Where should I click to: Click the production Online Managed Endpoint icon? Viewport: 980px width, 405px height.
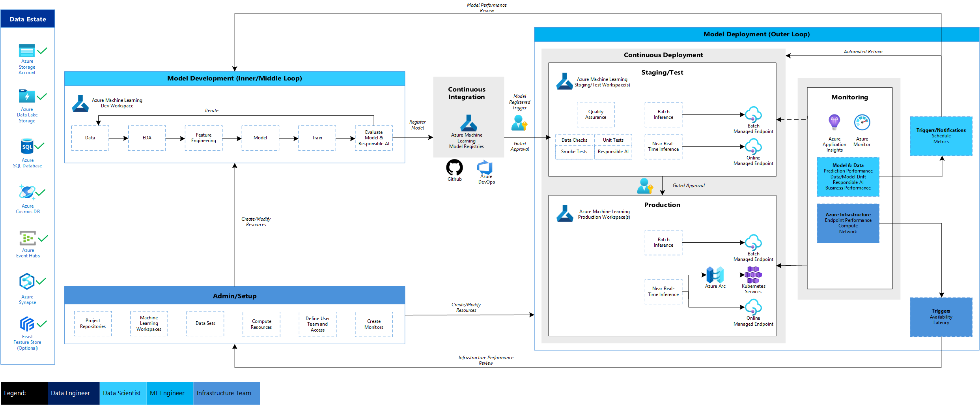pyautogui.click(x=753, y=307)
